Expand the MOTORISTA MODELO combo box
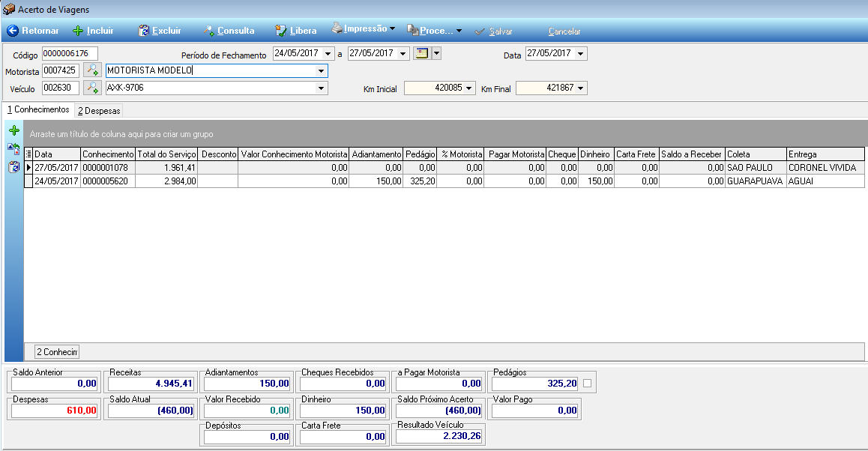868x451 pixels. pyautogui.click(x=321, y=71)
